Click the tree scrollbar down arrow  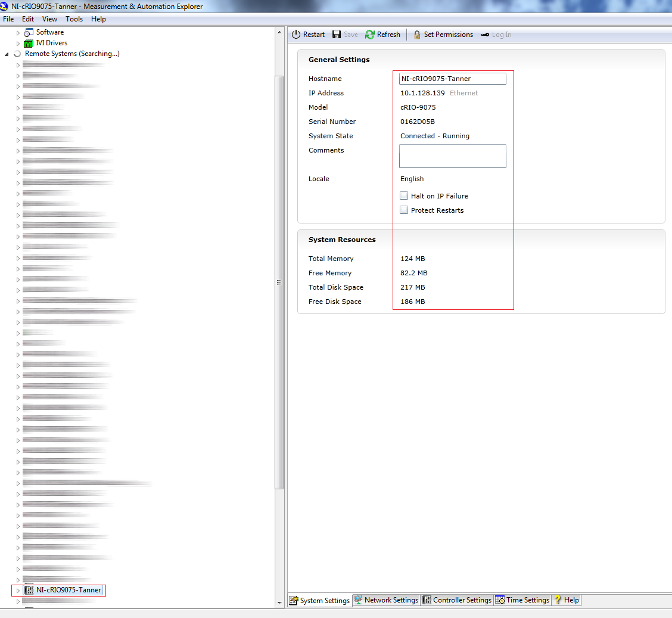coord(279,603)
